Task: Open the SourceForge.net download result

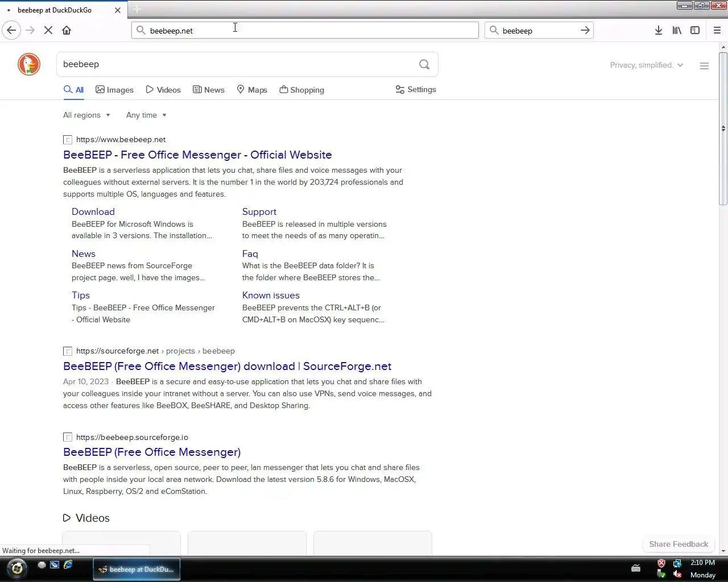Action: [227, 366]
